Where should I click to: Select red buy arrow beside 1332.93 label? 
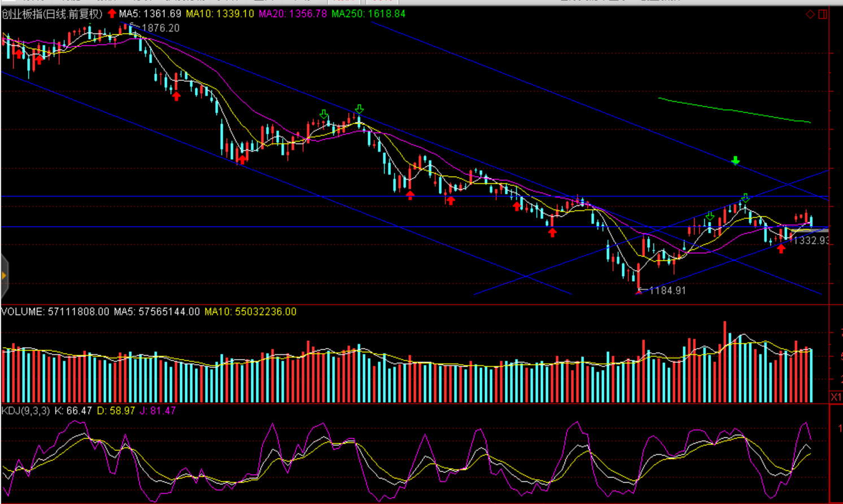click(781, 248)
